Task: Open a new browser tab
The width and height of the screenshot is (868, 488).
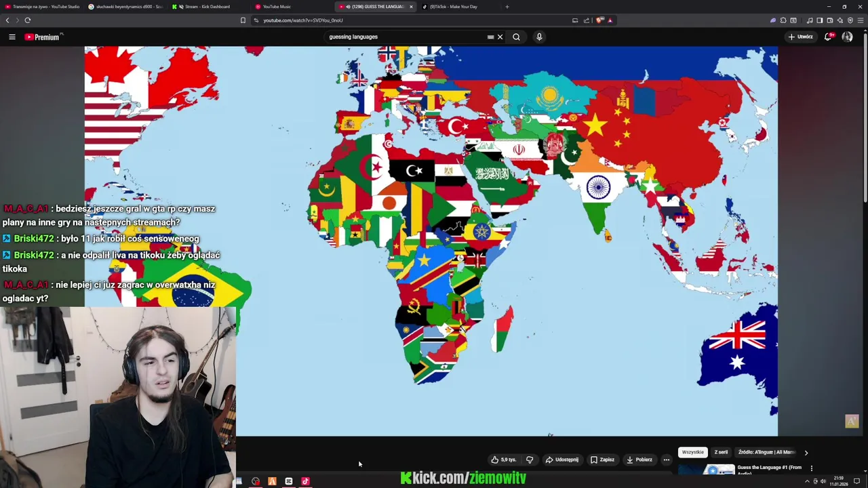Action: (507, 7)
